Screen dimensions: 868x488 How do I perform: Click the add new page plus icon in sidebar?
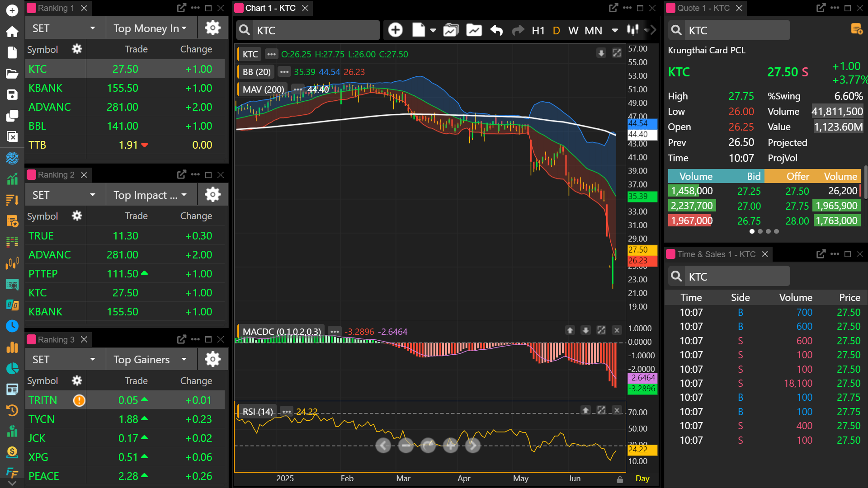pyautogui.click(x=12, y=10)
